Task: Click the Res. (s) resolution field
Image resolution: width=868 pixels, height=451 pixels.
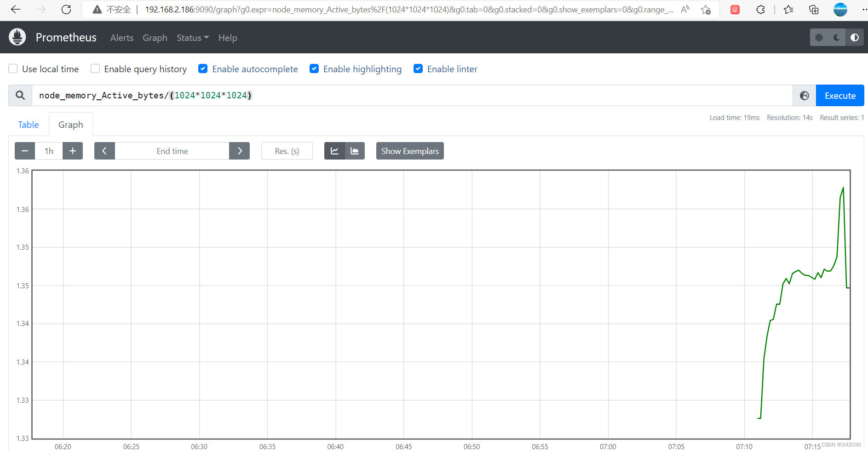Action: 287,151
